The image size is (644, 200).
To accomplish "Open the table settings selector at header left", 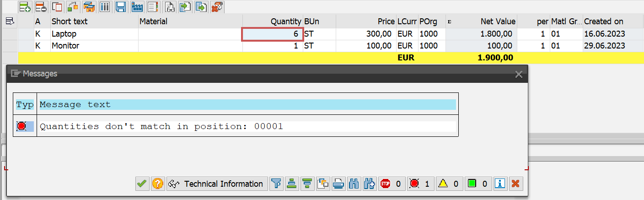I will tap(9, 21).
